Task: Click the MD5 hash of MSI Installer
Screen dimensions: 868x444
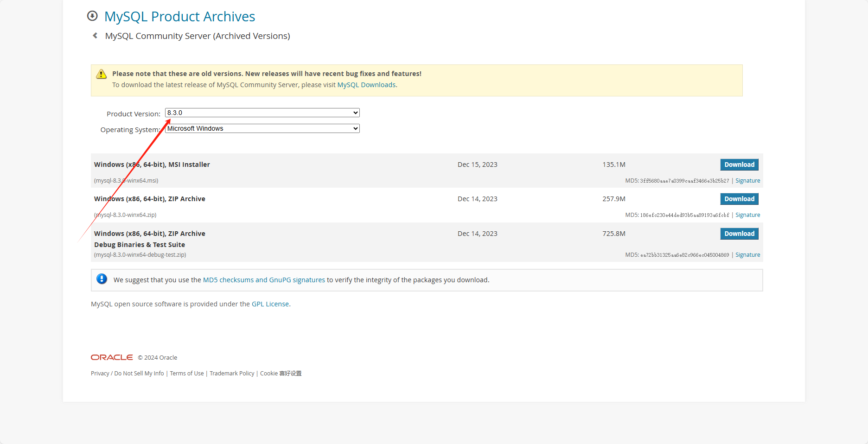Action: pos(684,181)
